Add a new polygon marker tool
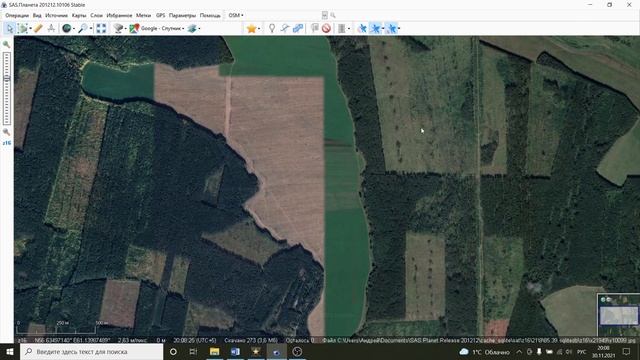Screen dimensions: 640x360 tap(298, 28)
